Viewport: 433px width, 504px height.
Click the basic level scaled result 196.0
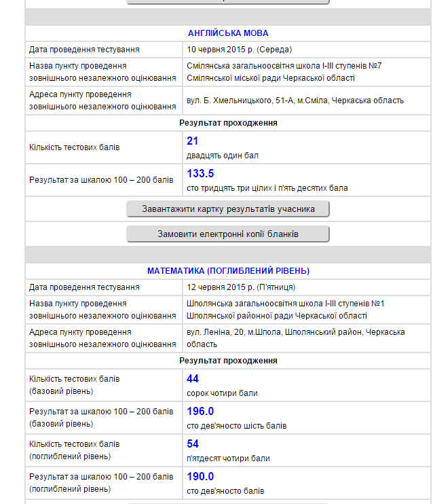click(200, 411)
